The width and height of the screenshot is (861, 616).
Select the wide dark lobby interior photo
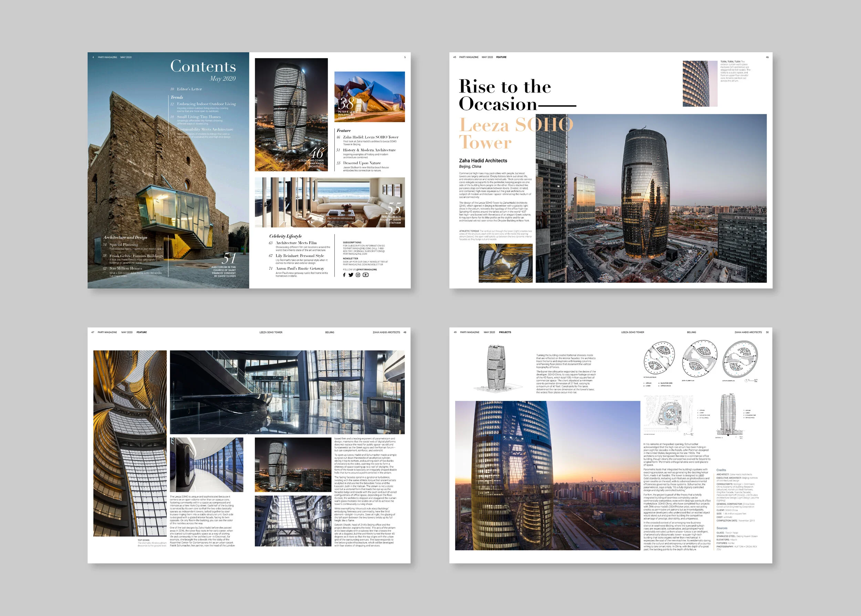coord(287,392)
